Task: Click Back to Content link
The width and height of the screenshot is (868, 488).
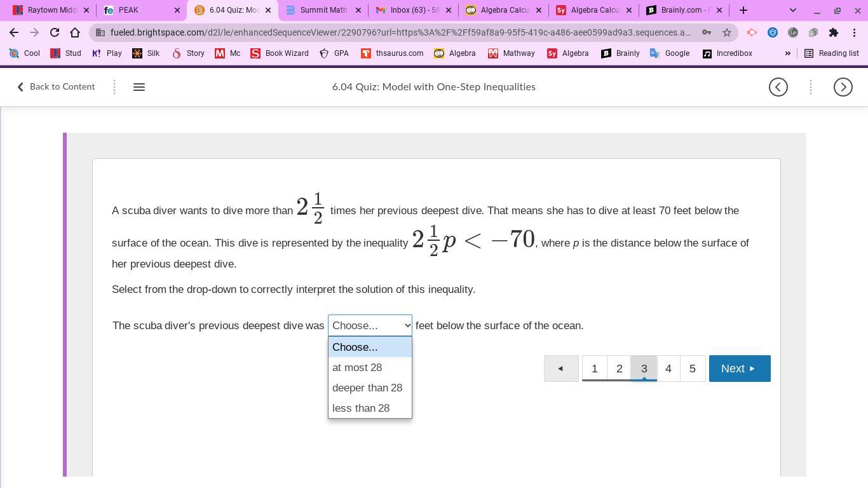Action: click(56, 87)
